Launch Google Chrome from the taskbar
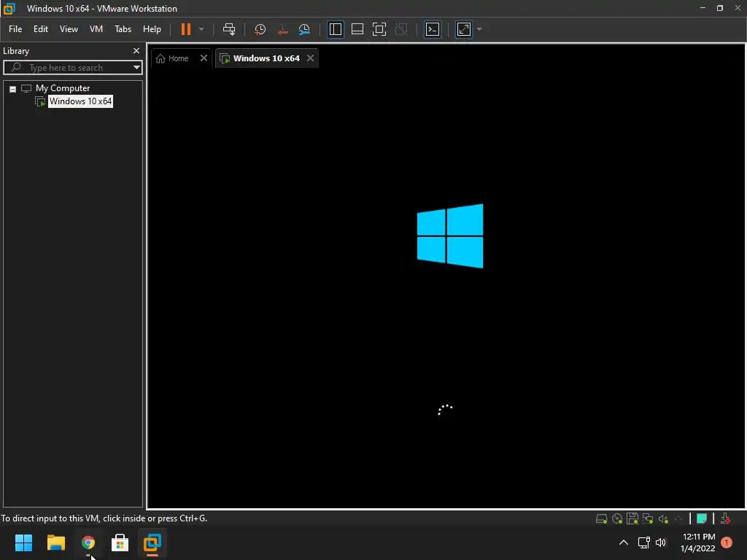Screen dimensions: 747x560 (x=88, y=542)
